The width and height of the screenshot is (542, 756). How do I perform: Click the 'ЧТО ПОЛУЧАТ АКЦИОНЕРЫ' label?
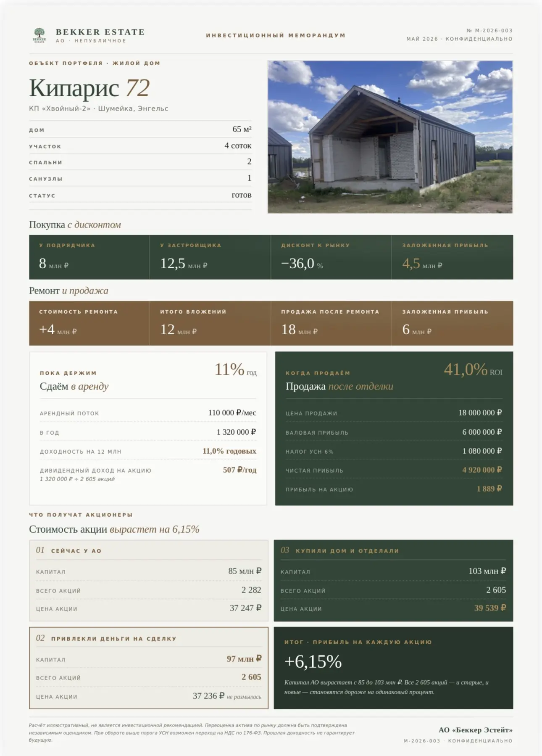click(x=81, y=515)
